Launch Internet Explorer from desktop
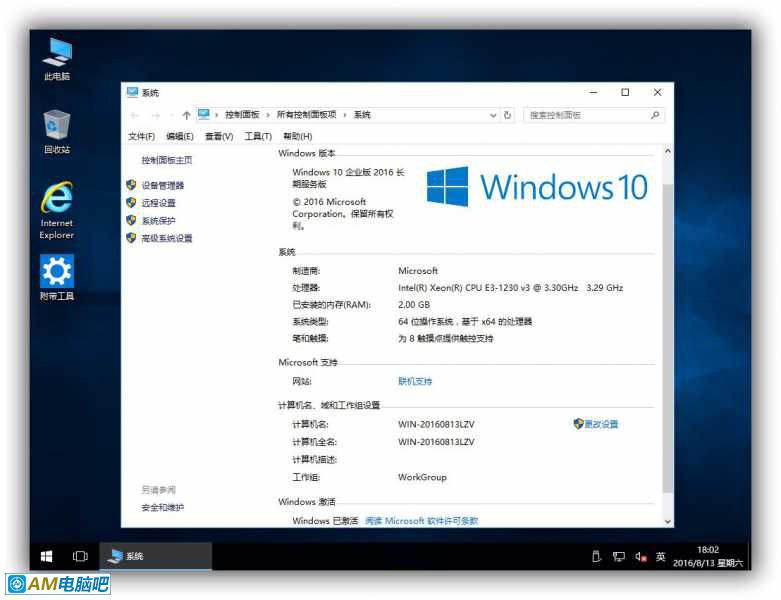This screenshot has height=600, width=781. pyautogui.click(x=57, y=210)
